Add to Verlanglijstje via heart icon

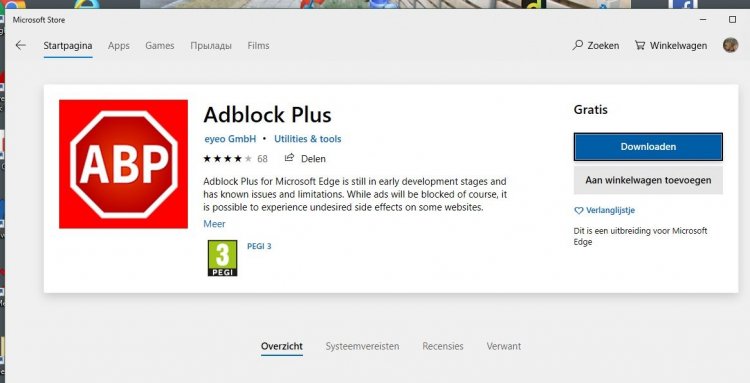click(578, 210)
